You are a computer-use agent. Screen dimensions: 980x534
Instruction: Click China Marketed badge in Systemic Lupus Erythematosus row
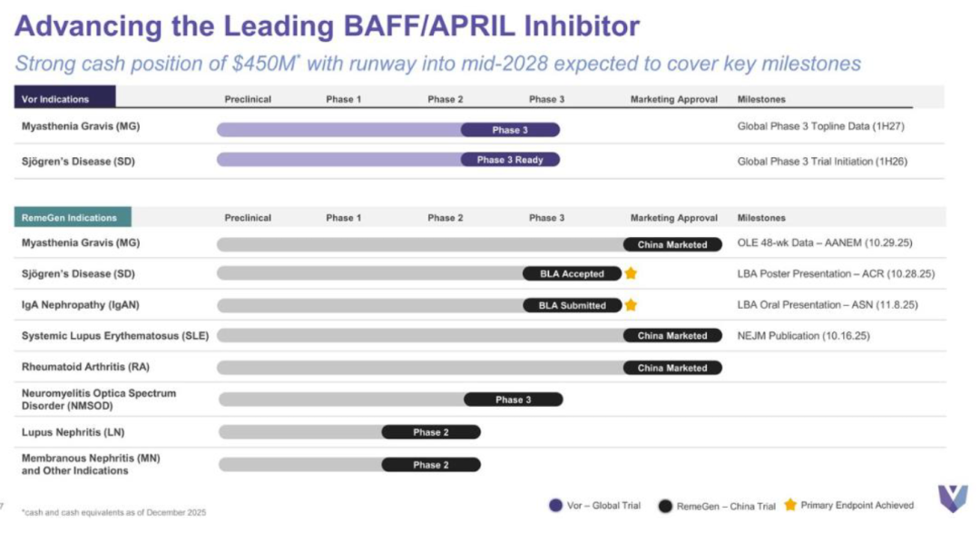[672, 336]
